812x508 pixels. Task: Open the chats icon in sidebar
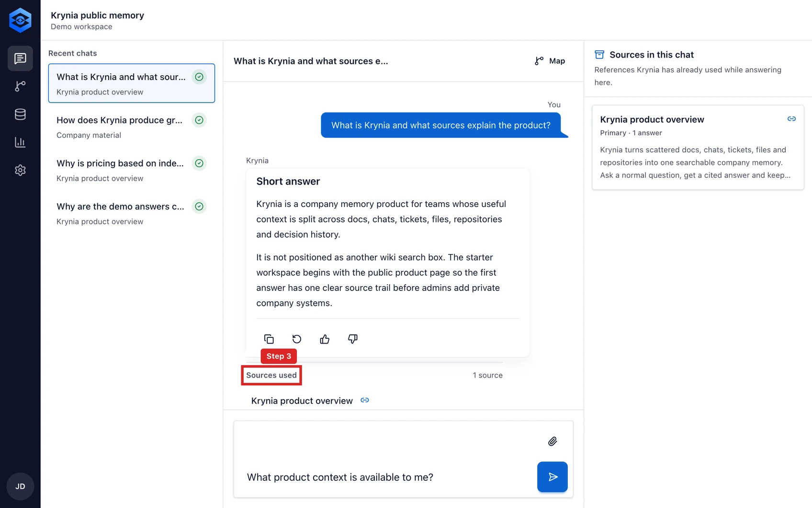(x=20, y=58)
